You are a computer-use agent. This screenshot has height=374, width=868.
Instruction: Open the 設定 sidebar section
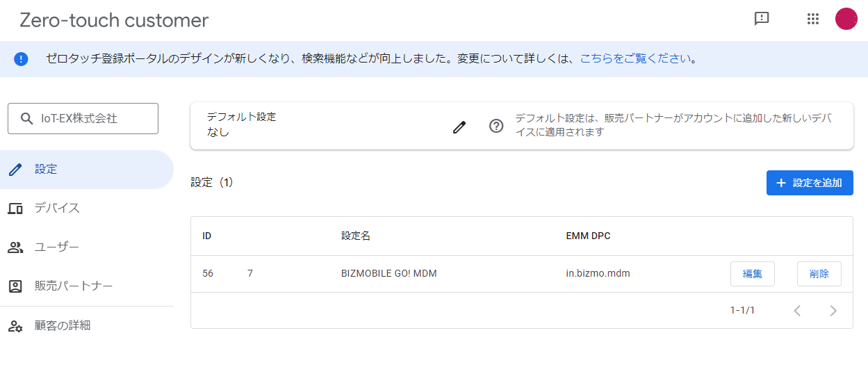(46, 169)
